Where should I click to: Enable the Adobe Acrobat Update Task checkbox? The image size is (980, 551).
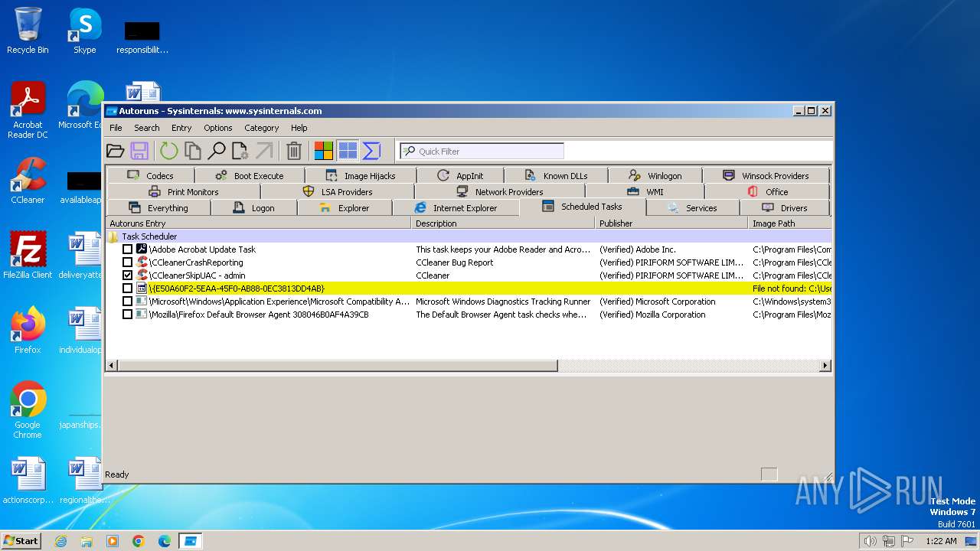(128, 249)
